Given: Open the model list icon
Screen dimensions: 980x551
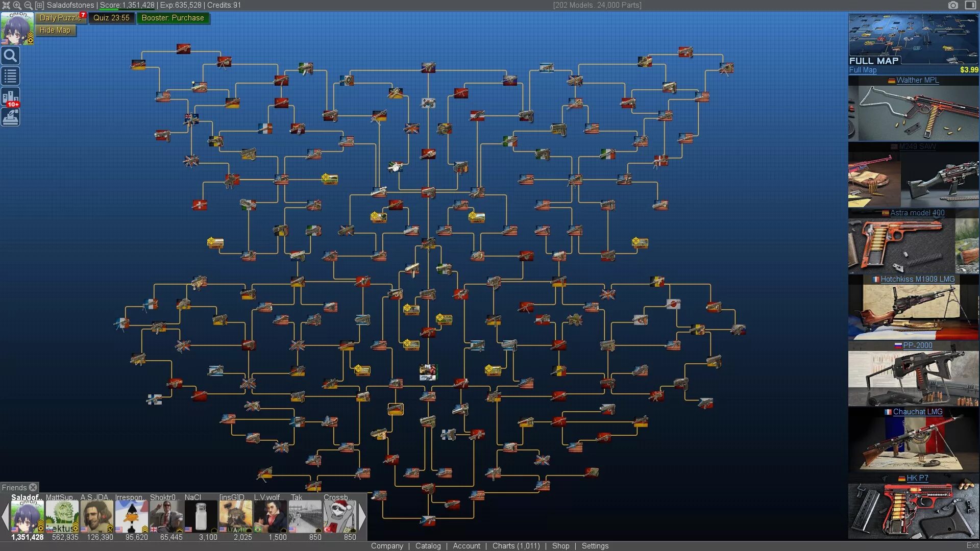Looking at the screenshot, I should [x=10, y=76].
